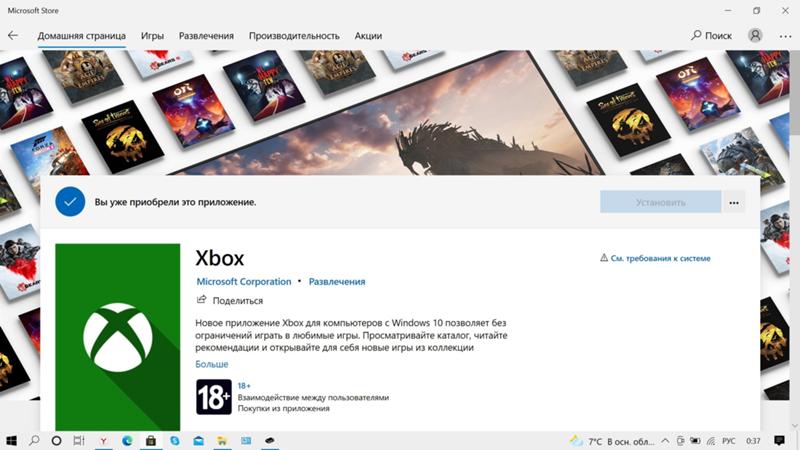
Task: Open the Развлечения tab in the top navigation
Action: click(x=206, y=36)
